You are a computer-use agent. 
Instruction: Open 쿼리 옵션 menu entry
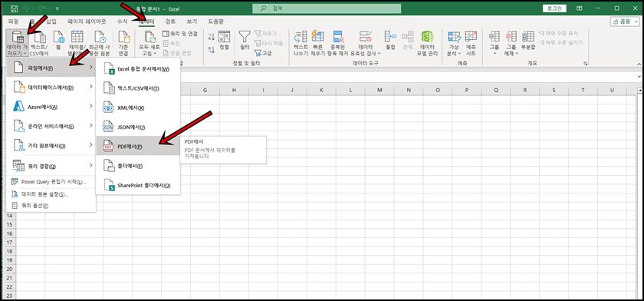(x=51, y=206)
